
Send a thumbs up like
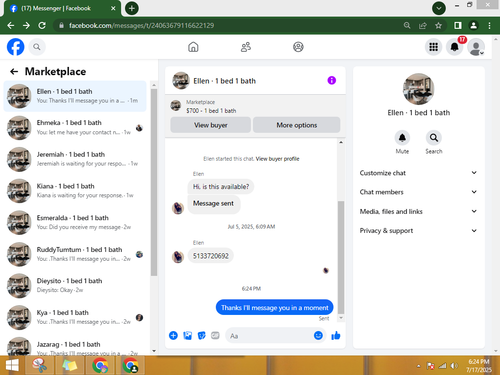(x=336, y=335)
